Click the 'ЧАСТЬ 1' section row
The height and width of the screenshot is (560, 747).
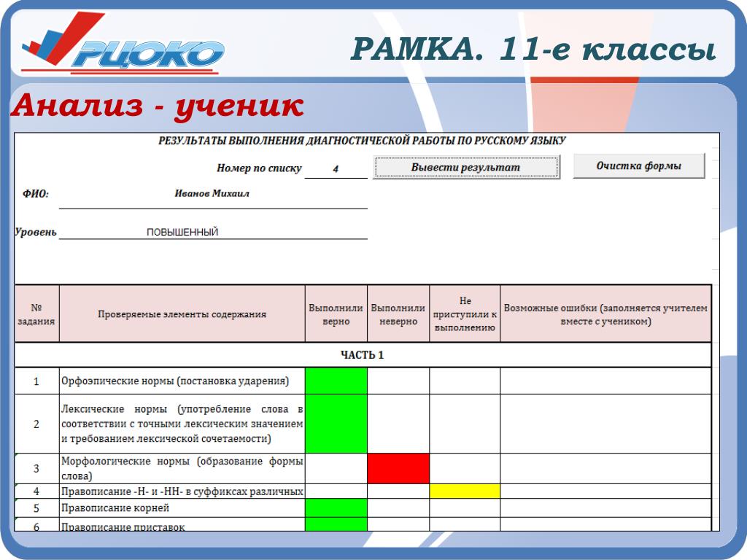tap(363, 355)
